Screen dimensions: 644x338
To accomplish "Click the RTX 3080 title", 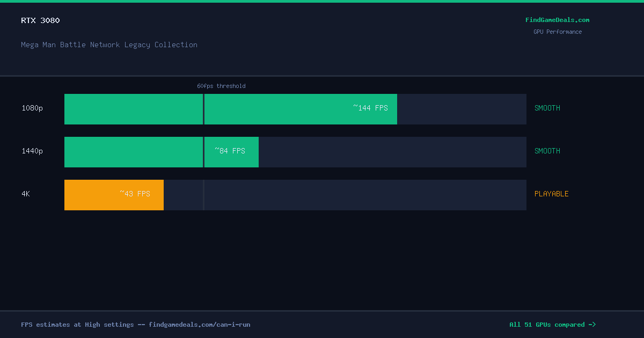I will (x=40, y=20).
